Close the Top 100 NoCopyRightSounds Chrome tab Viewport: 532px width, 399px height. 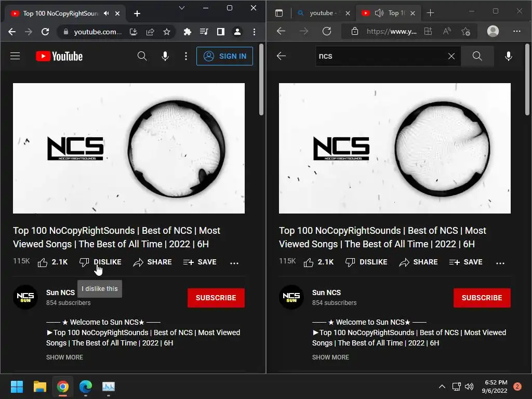tap(117, 14)
